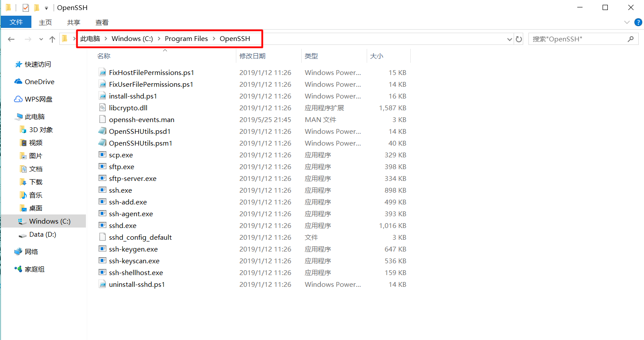Click Program Files in the breadcrumb

[186, 39]
